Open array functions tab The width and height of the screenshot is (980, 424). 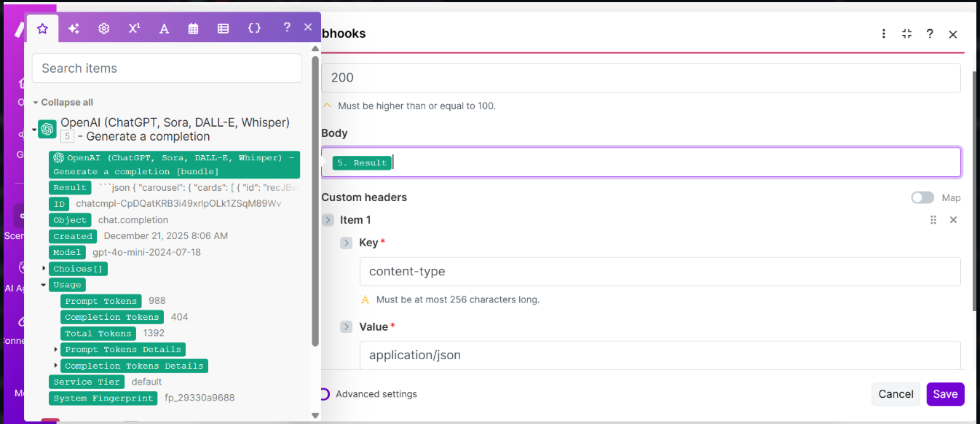(x=224, y=28)
